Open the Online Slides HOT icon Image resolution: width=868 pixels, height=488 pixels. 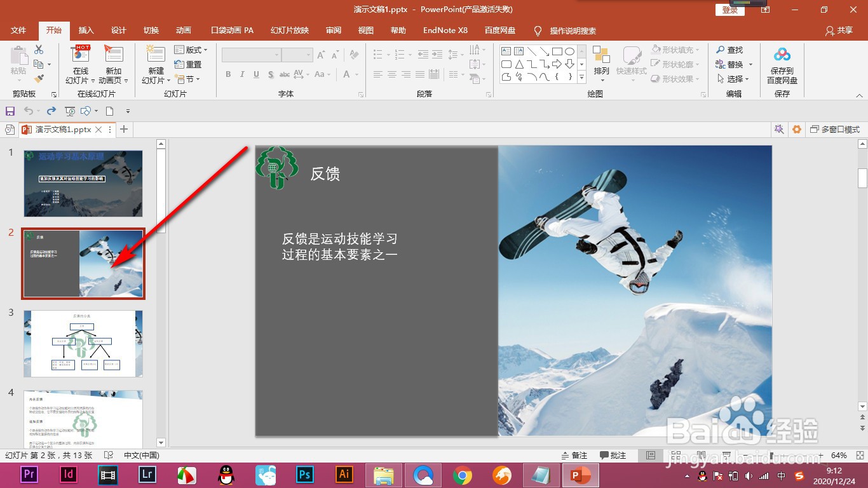click(80, 65)
